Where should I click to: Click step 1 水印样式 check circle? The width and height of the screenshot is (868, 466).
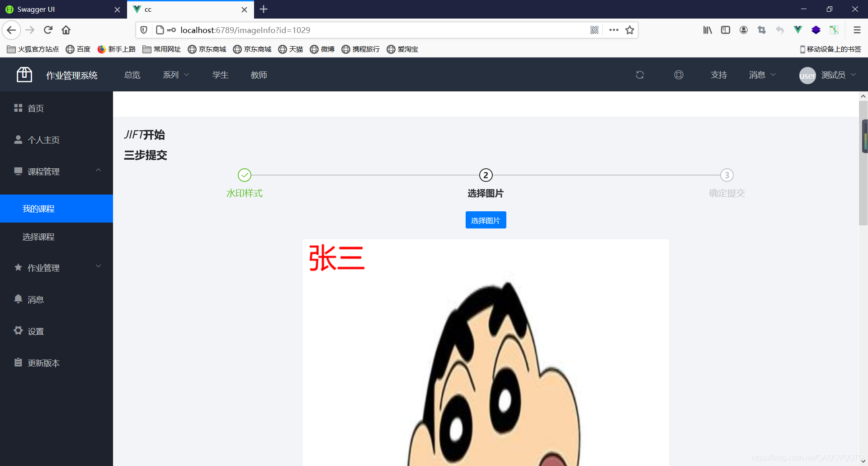click(245, 175)
